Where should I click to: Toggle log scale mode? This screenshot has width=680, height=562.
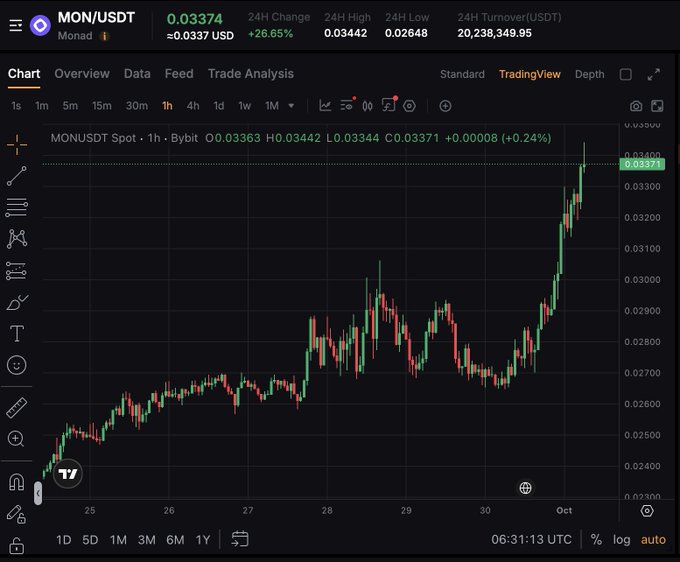point(621,540)
